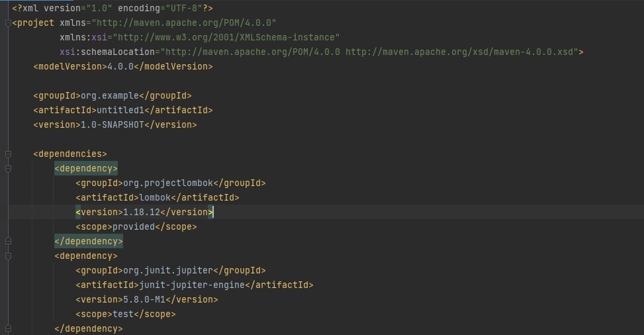Click the test scope value
The image size is (644, 335).
(x=123, y=314)
